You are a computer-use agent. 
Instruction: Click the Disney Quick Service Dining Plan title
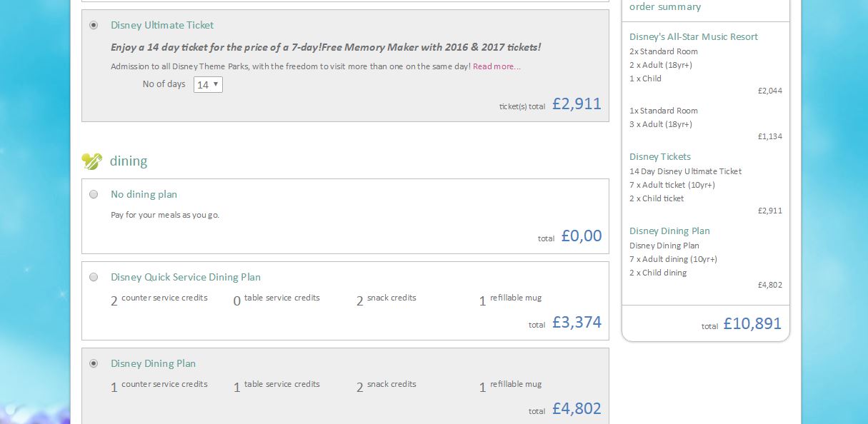(x=186, y=277)
